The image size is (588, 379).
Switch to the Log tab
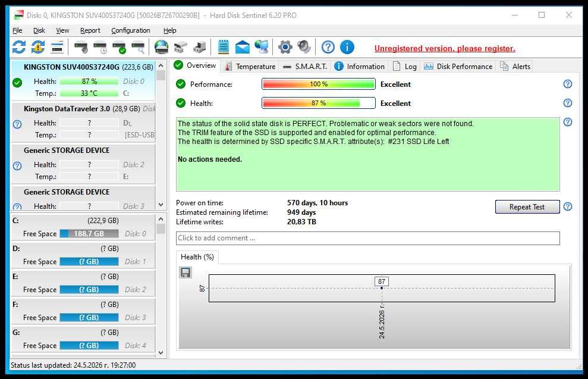click(404, 67)
